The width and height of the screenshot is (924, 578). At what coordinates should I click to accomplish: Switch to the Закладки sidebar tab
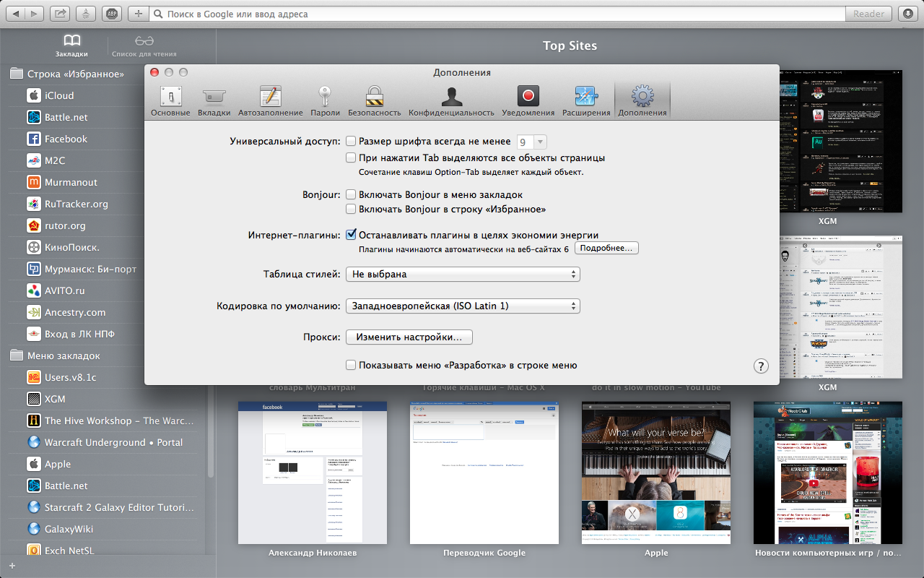71,46
